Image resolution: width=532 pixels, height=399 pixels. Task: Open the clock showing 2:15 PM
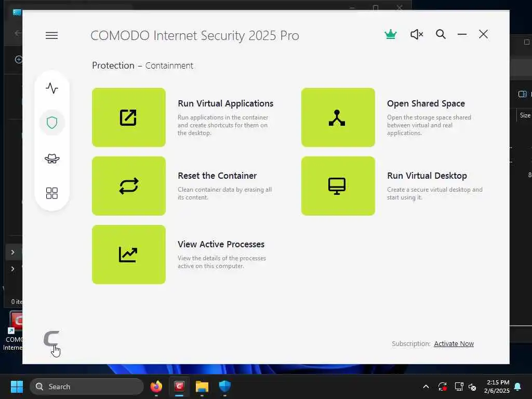(x=497, y=387)
